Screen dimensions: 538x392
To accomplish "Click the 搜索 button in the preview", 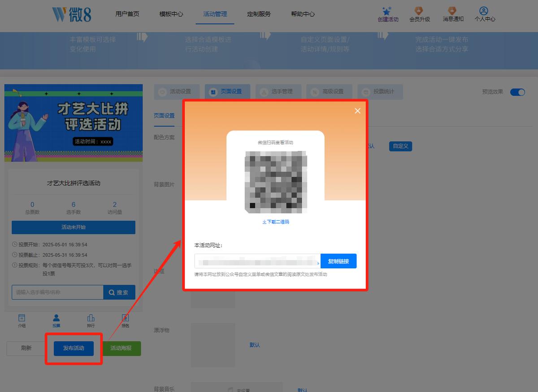I will (x=119, y=292).
